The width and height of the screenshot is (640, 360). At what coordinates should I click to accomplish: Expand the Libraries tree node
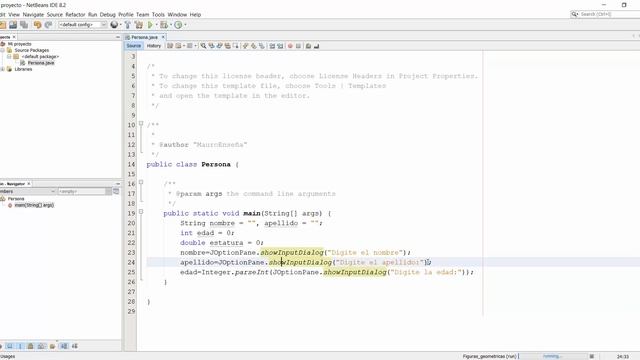coord(2,69)
